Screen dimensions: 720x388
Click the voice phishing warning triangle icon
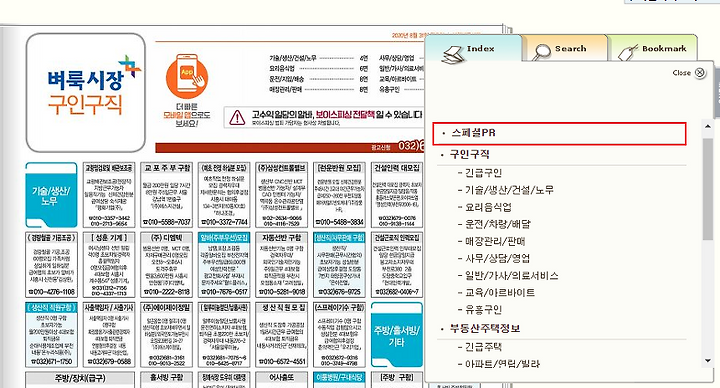coord(237,118)
